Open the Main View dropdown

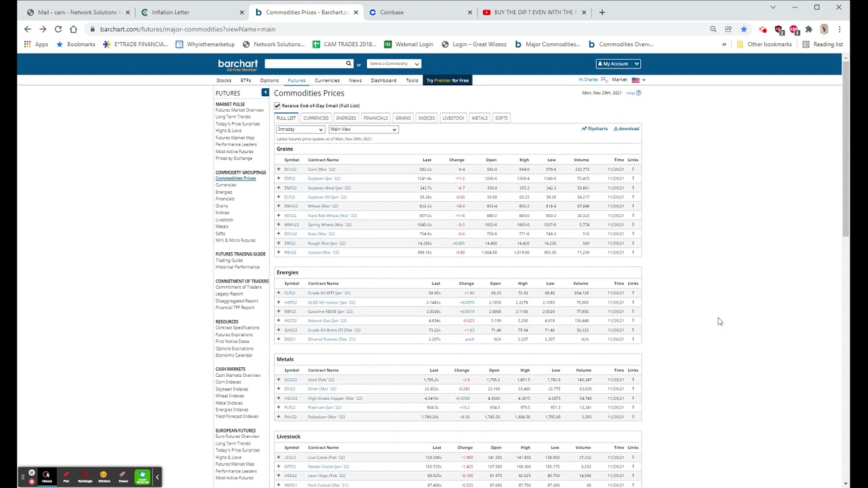(x=363, y=129)
